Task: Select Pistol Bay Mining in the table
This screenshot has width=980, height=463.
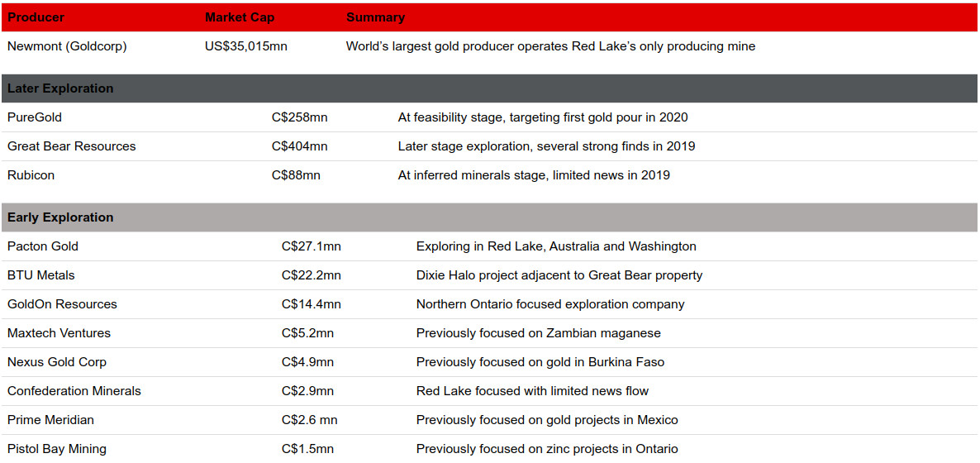Action: tap(57, 449)
